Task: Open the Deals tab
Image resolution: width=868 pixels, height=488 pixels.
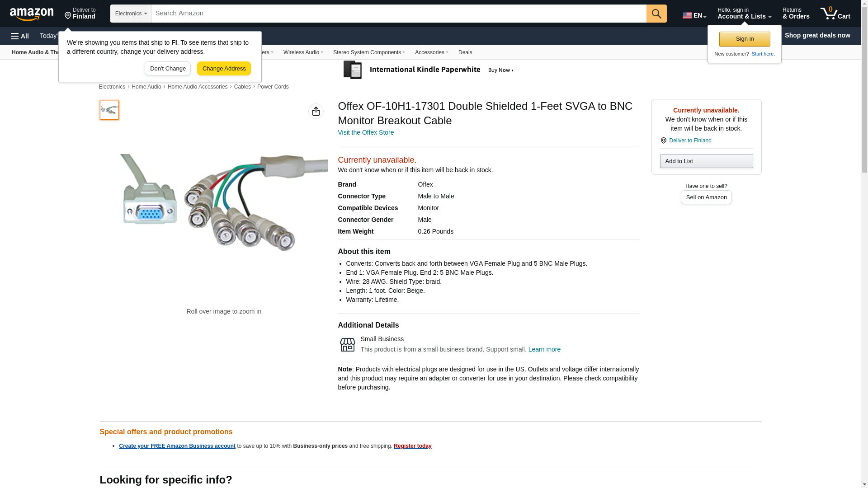Action: (x=465, y=52)
